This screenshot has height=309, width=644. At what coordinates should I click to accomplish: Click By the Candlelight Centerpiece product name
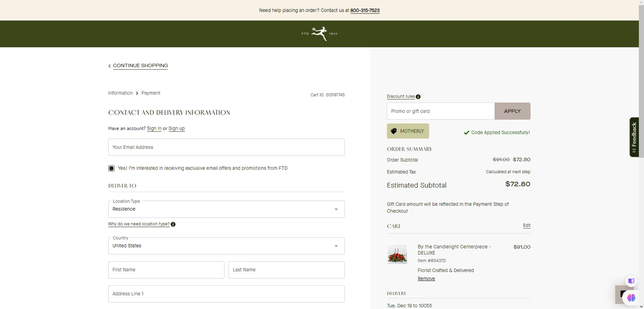tap(454, 250)
